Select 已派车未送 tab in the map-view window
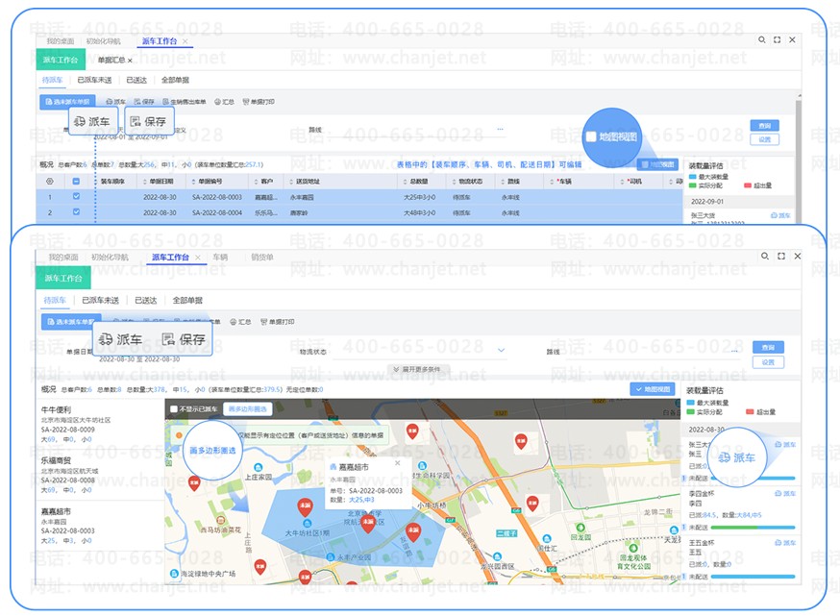This screenshot has width=840, height=616. [100, 300]
